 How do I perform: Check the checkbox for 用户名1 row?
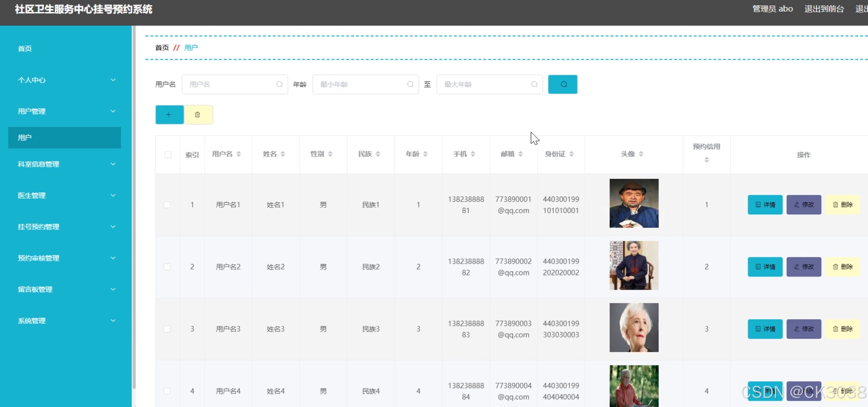[167, 205]
